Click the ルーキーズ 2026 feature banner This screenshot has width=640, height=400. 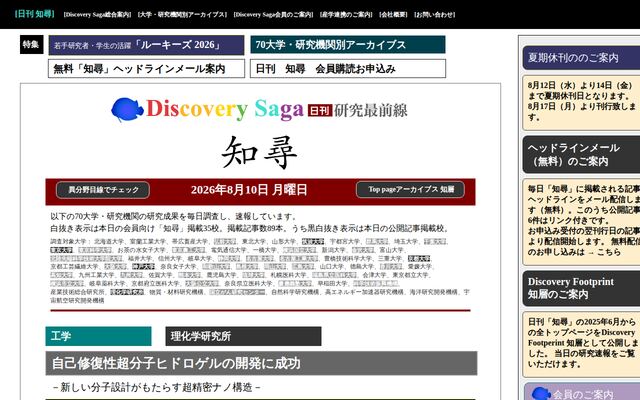point(146,45)
